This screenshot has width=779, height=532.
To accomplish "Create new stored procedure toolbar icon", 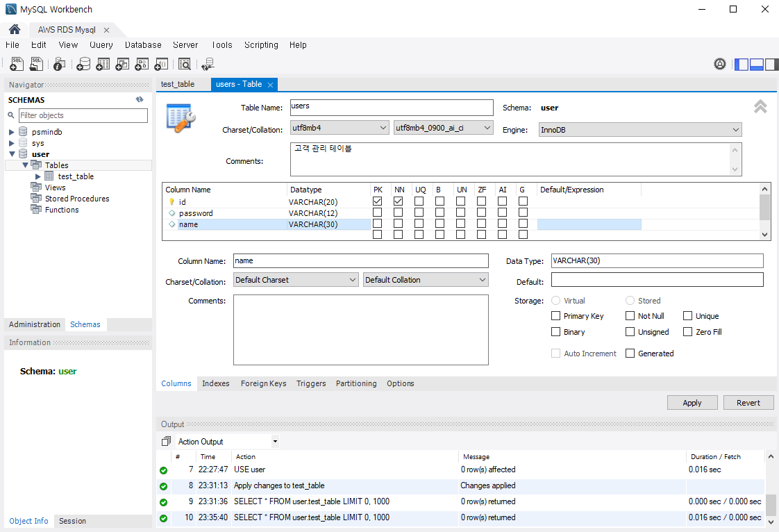I will tap(142, 64).
